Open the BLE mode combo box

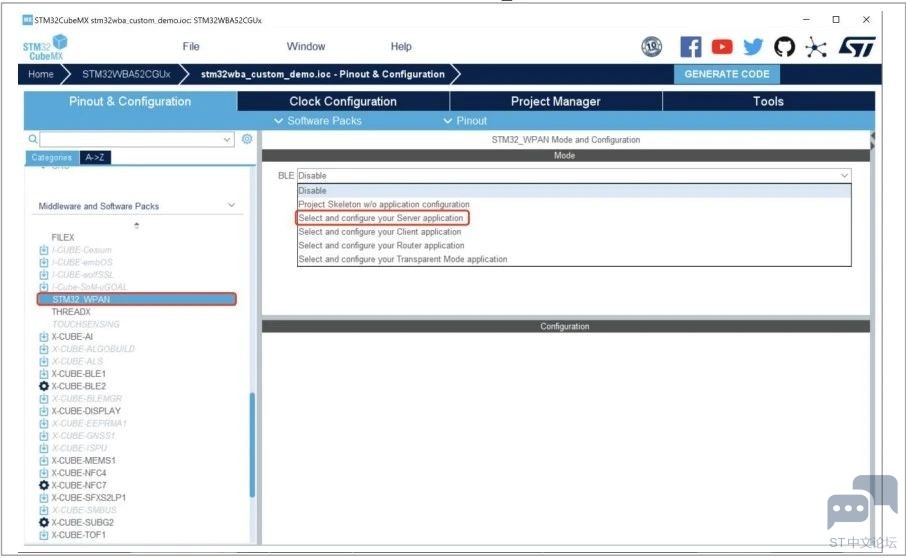point(574,176)
